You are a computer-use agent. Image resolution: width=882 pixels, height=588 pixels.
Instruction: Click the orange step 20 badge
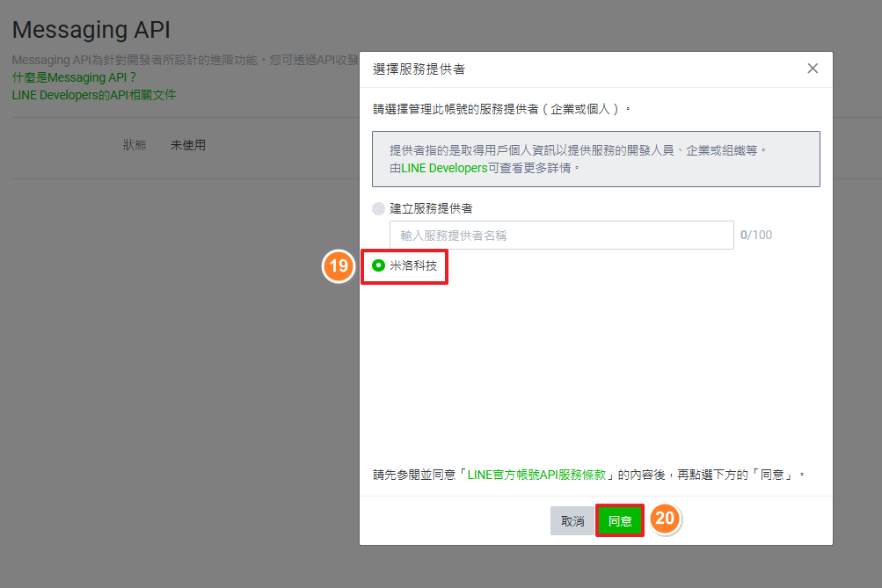pos(666,519)
